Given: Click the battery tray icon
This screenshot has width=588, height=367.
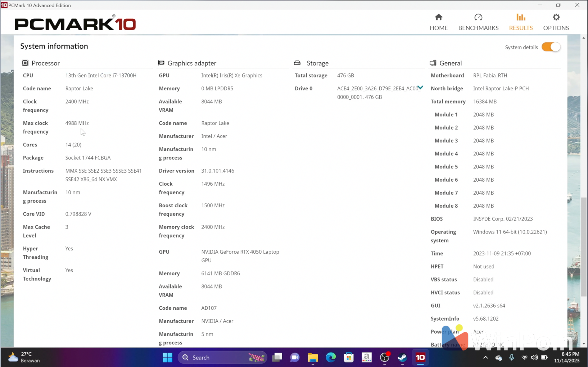Looking at the screenshot, I should tap(544, 358).
